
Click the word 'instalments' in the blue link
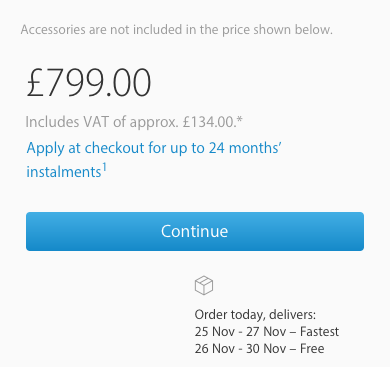[x=64, y=172]
